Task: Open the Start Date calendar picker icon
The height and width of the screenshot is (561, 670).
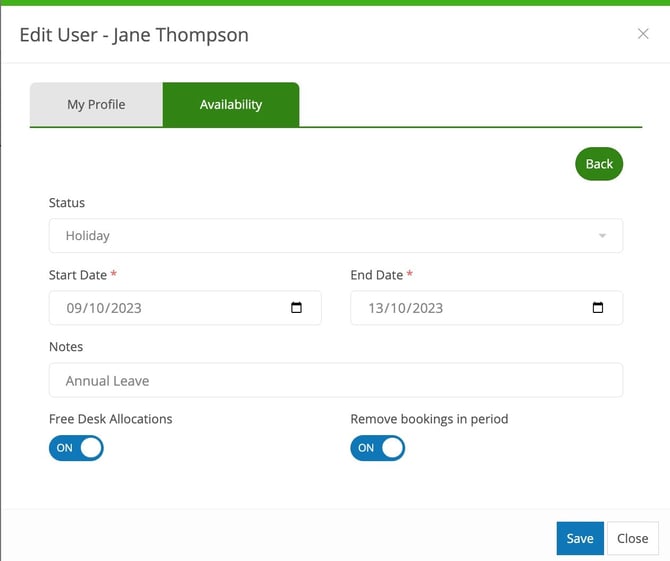Action: (x=296, y=308)
